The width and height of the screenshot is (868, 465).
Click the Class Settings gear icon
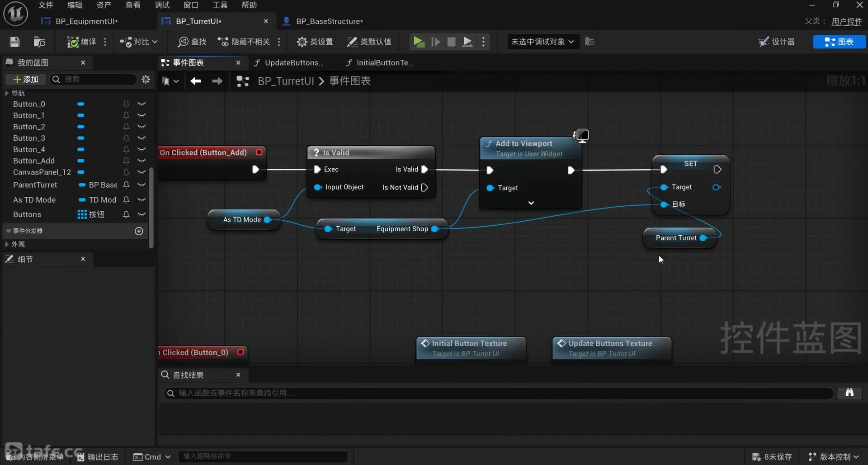point(302,42)
